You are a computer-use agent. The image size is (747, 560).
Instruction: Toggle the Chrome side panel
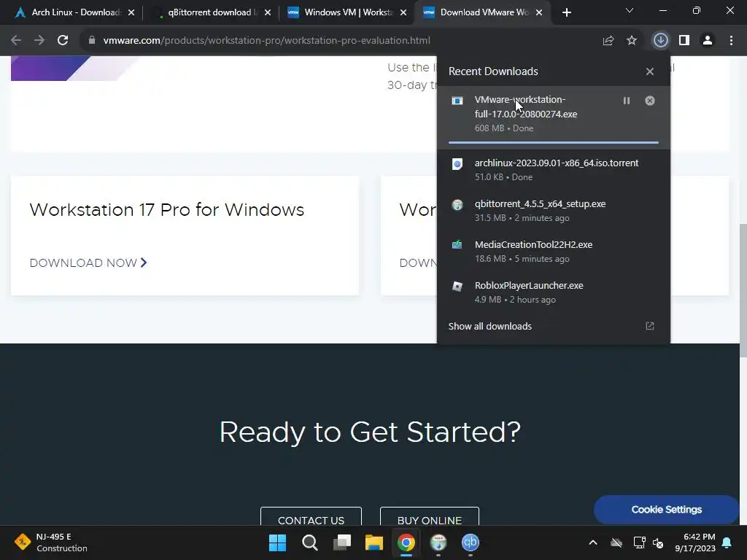point(684,40)
